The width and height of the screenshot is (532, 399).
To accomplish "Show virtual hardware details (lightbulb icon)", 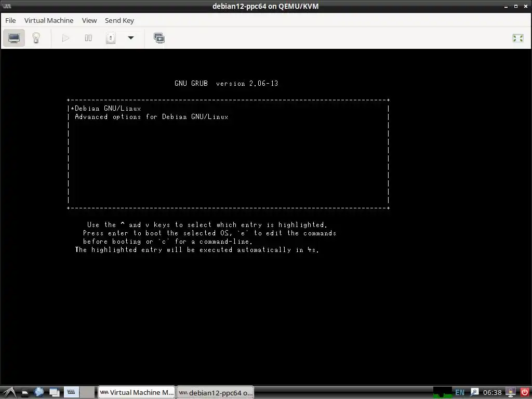I will click(36, 38).
